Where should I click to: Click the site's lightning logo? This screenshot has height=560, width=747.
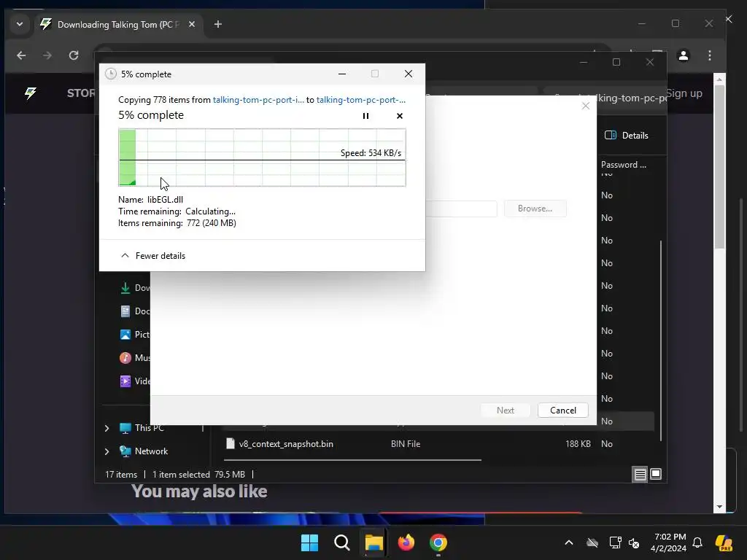click(x=31, y=93)
